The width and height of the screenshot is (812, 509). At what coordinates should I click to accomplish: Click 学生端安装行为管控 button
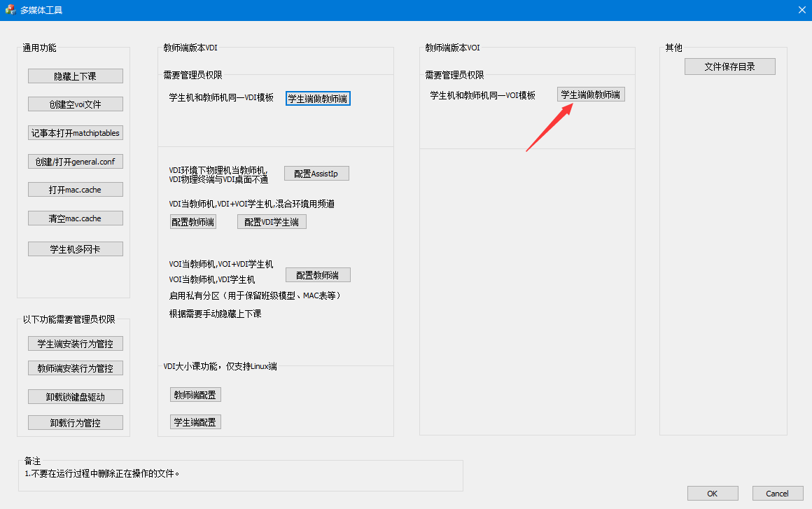pos(76,344)
